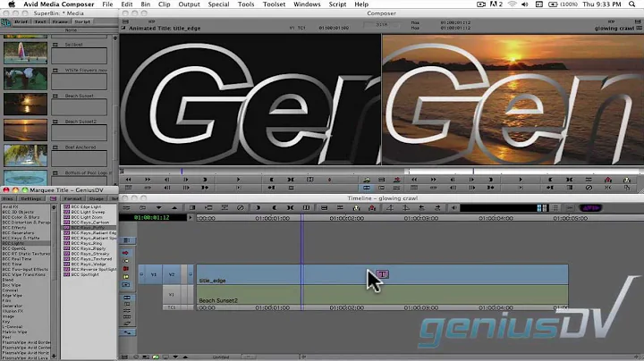Click Lift button under record monitor
The height and width of the screenshot is (361, 644).
pos(608,180)
